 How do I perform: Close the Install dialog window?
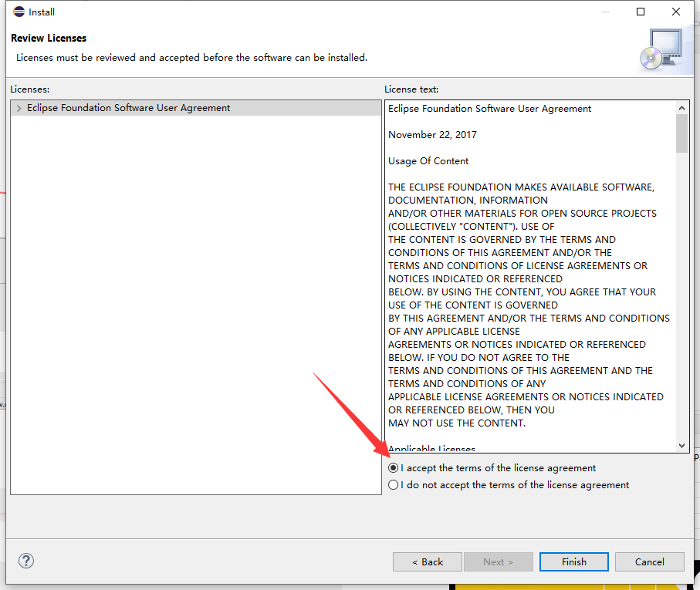point(676,12)
